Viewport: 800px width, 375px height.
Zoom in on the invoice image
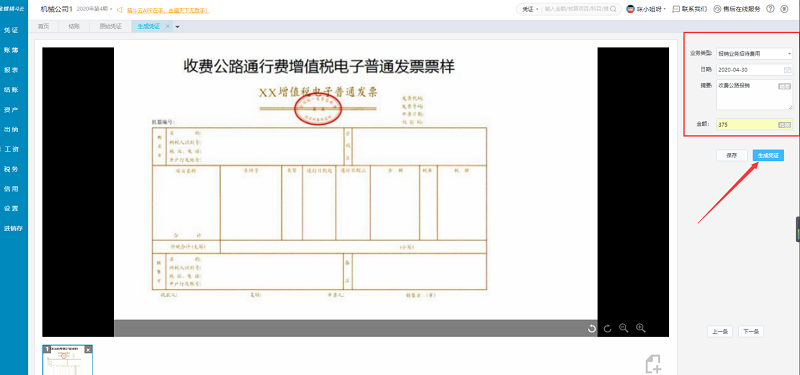coord(641,328)
